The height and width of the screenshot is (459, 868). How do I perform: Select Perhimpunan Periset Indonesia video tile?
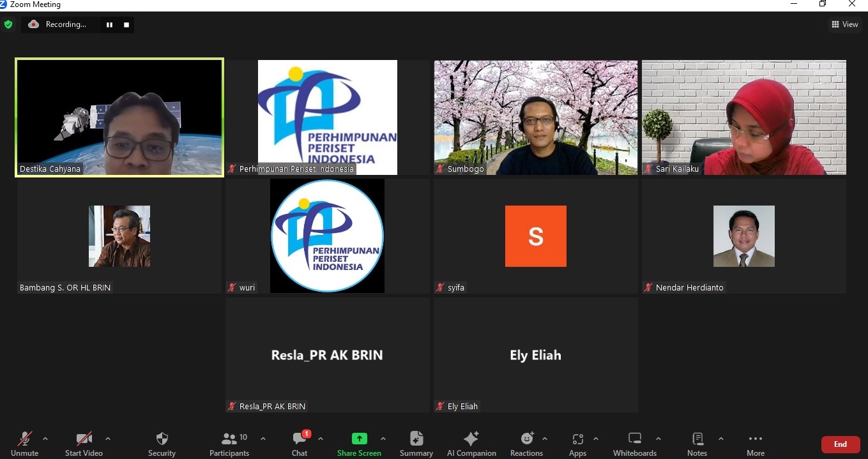(328, 117)
